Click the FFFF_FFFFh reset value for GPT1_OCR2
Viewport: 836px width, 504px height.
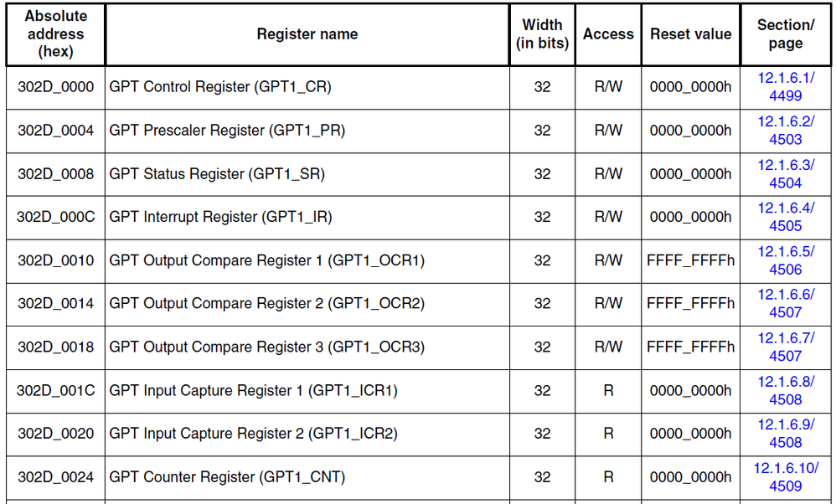[x=690, y=304]
